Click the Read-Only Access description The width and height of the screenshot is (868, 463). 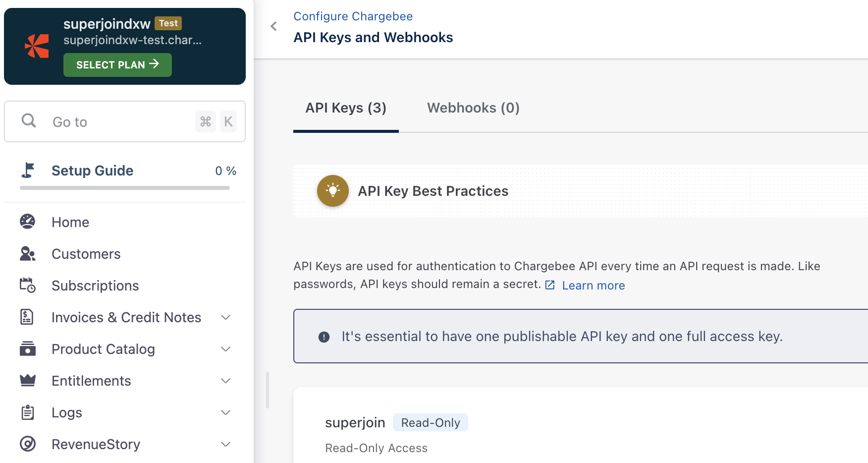click(376, 448)
